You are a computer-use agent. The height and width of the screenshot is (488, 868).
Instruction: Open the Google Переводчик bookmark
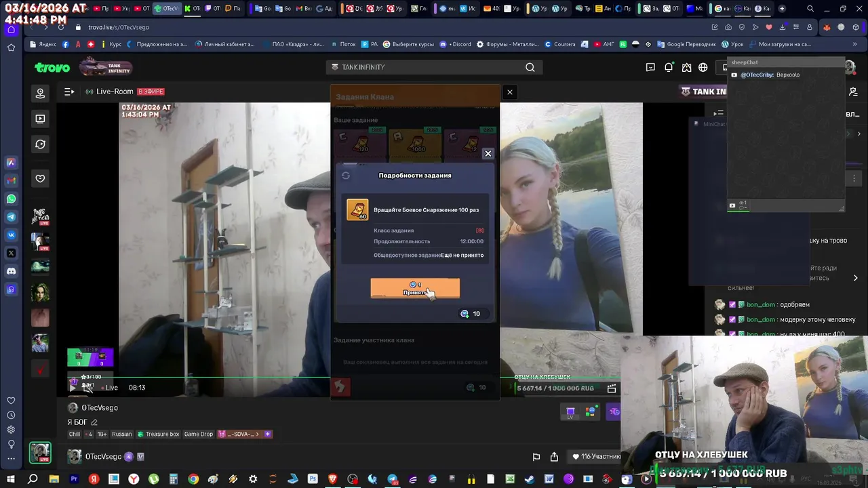tap(687, 44)
